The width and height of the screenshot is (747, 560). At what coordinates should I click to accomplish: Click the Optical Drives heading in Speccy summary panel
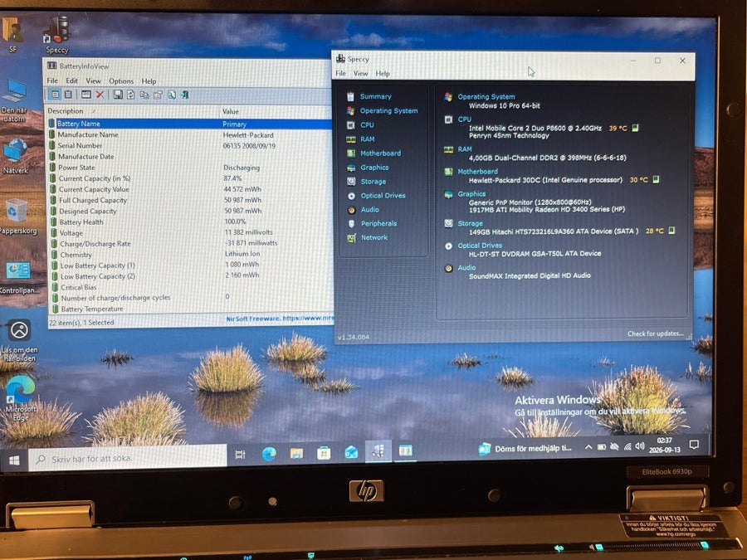480,246
